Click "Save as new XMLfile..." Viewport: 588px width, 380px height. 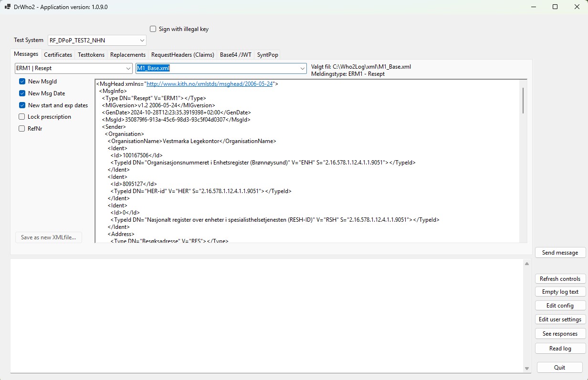(48, 237)
